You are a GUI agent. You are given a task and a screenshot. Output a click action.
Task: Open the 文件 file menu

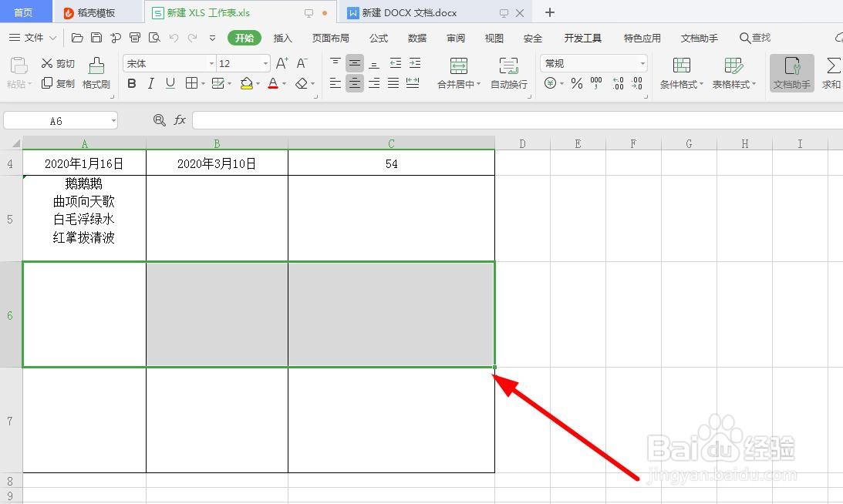tap(33, 38)
